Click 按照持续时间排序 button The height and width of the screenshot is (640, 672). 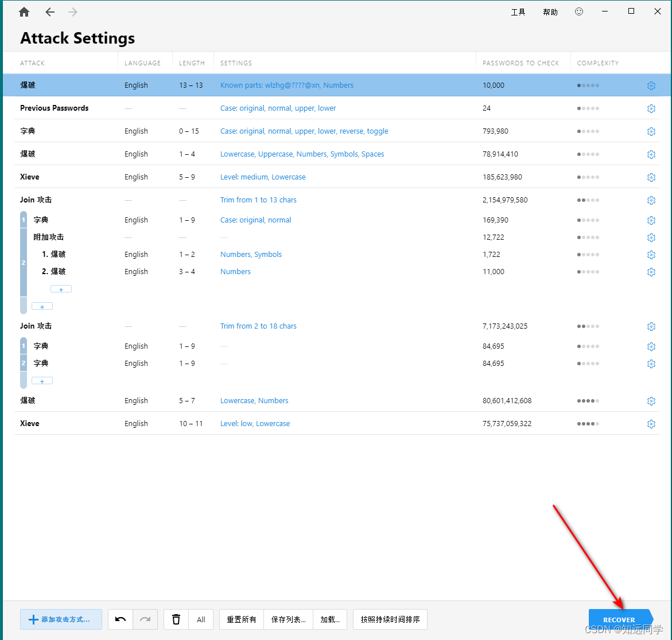(x=390, y=619)
